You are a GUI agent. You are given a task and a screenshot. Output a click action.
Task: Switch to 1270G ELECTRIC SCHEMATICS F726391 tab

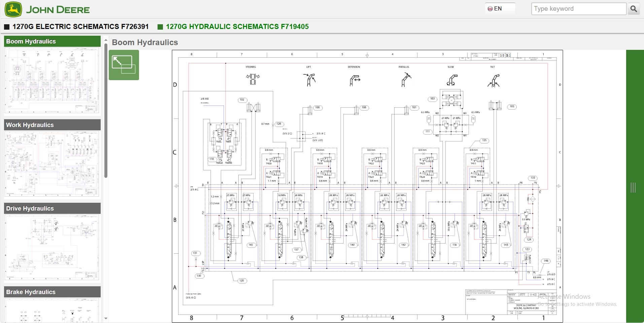(80, 26)
